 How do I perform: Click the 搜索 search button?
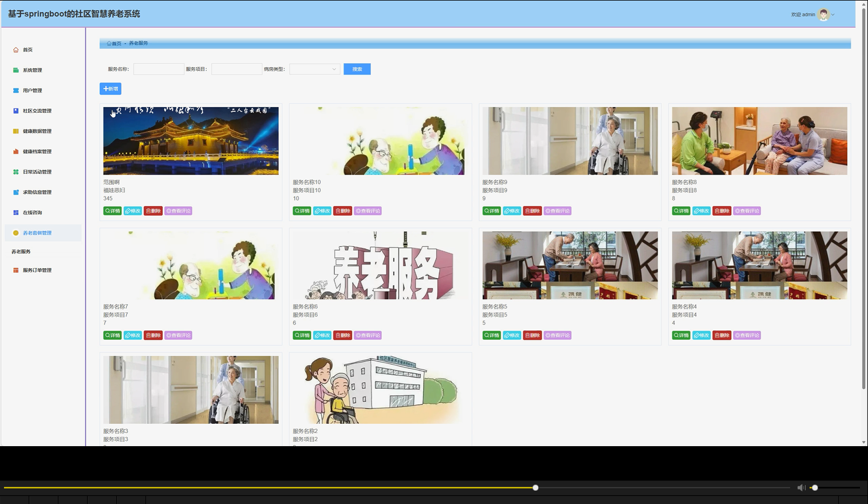point(357,69)
